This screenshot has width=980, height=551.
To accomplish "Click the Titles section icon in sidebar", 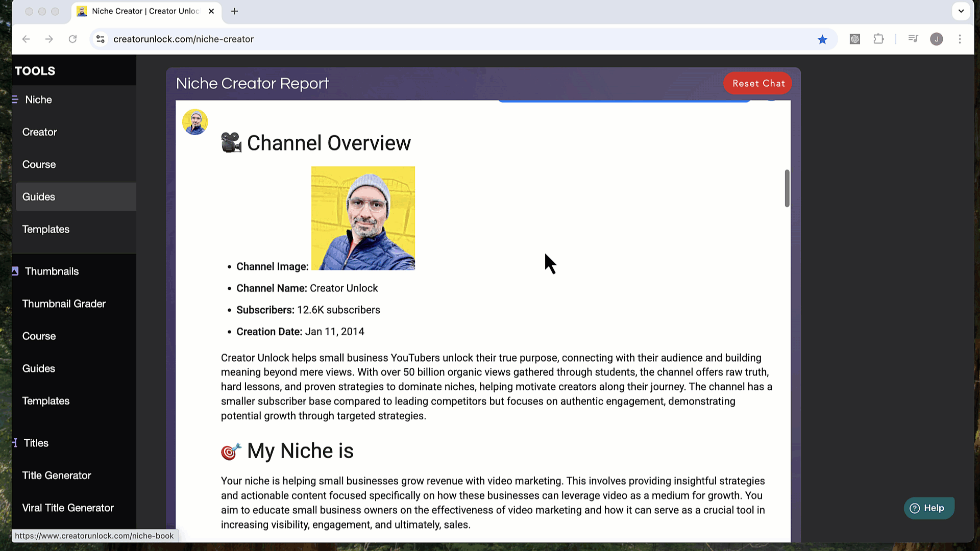I will pos(15,443).
